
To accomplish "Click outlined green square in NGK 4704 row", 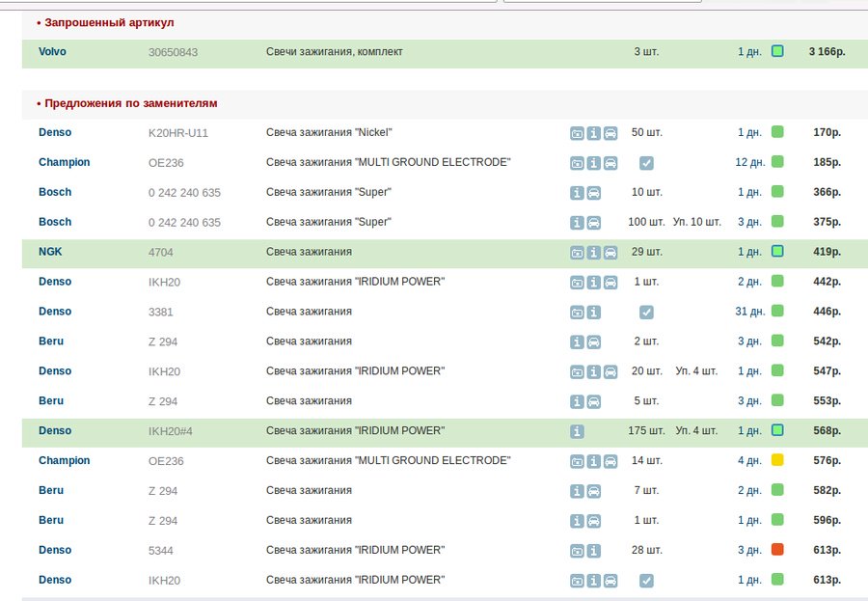I will click(x=777, y=251).
